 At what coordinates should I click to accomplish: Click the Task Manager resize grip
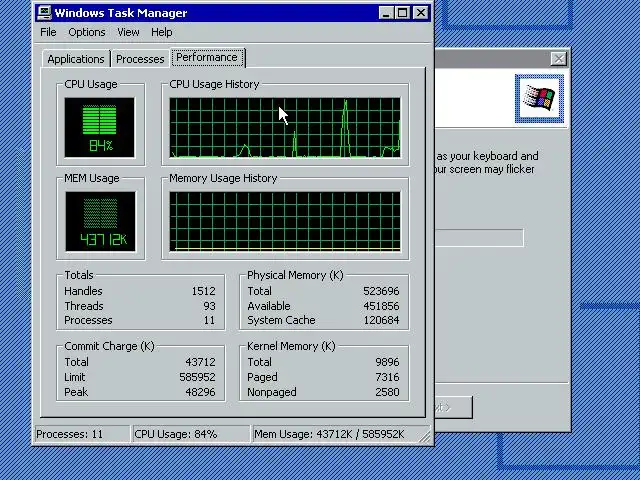[425, 437]
